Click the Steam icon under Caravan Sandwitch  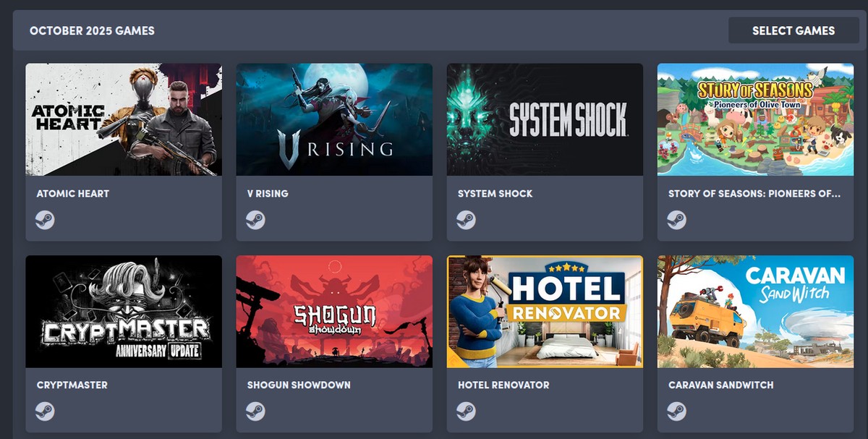click(x=676, y=412)
